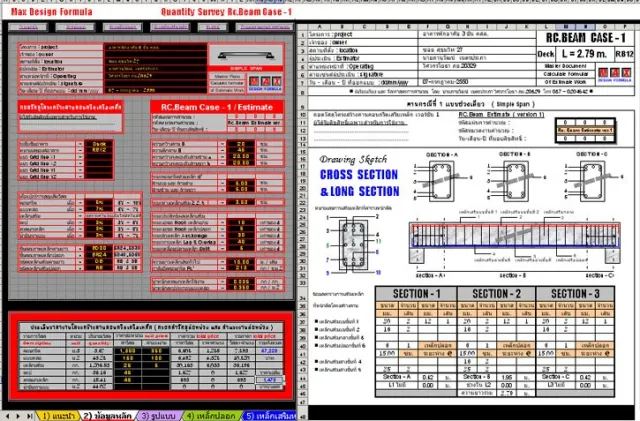Image resolution: width=640 pixels, height=421 pixels.
Task: Select the 0.350 value cell
Action: click(x=241, y=287)
